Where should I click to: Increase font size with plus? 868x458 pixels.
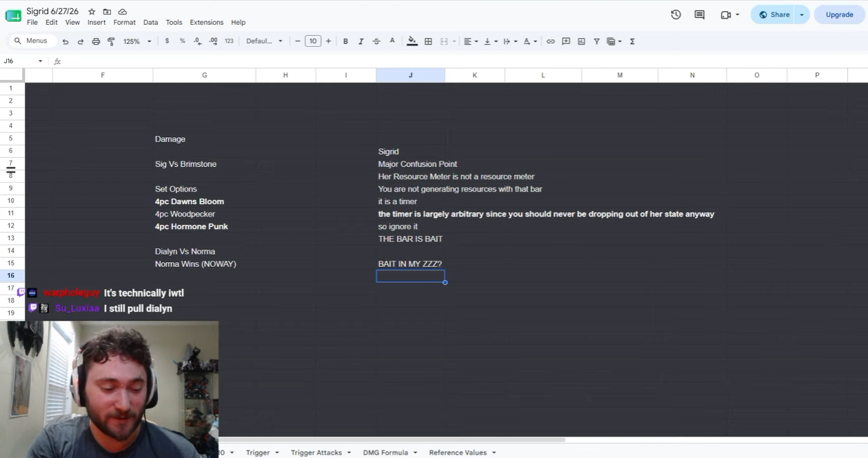pyautogui.click(x=328, y=41)
